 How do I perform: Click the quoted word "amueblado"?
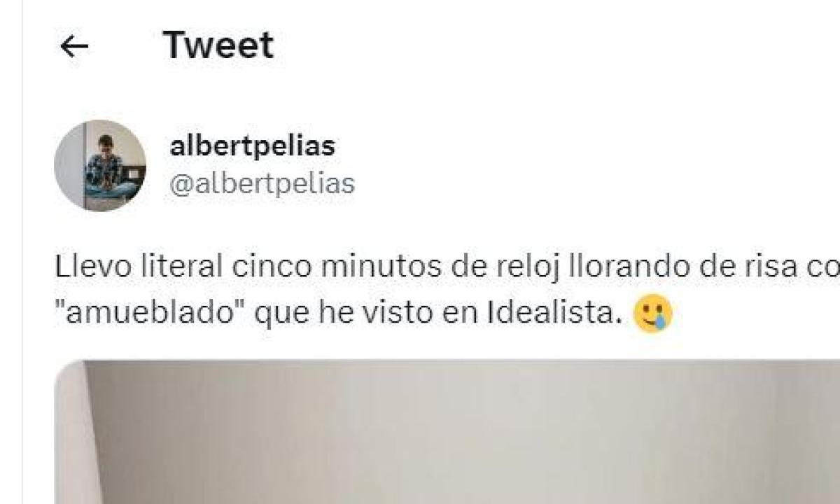tap(150, 314)
